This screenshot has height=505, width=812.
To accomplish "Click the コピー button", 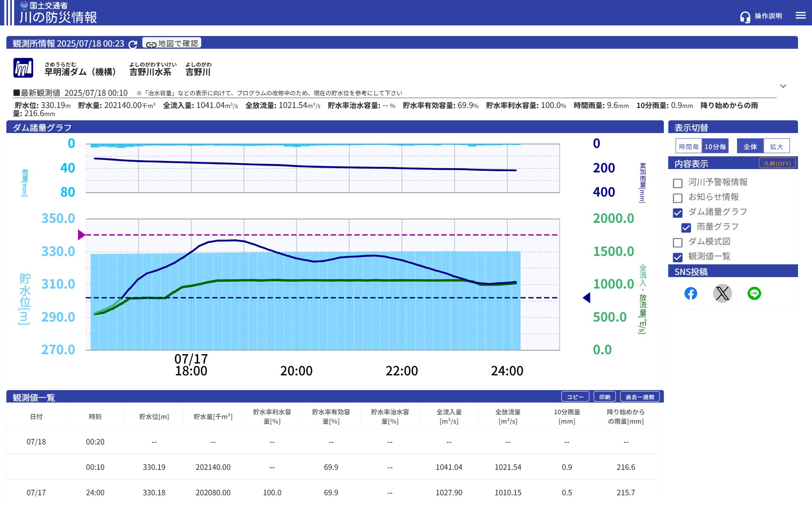I will [x=575, y=397].
